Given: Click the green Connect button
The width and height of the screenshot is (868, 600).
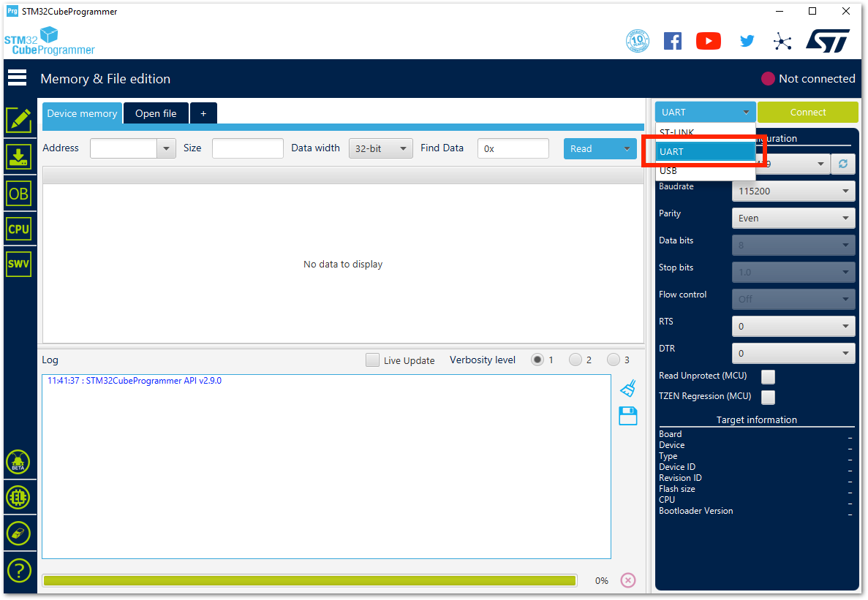Looking at the screenshot, I should 807,113.
